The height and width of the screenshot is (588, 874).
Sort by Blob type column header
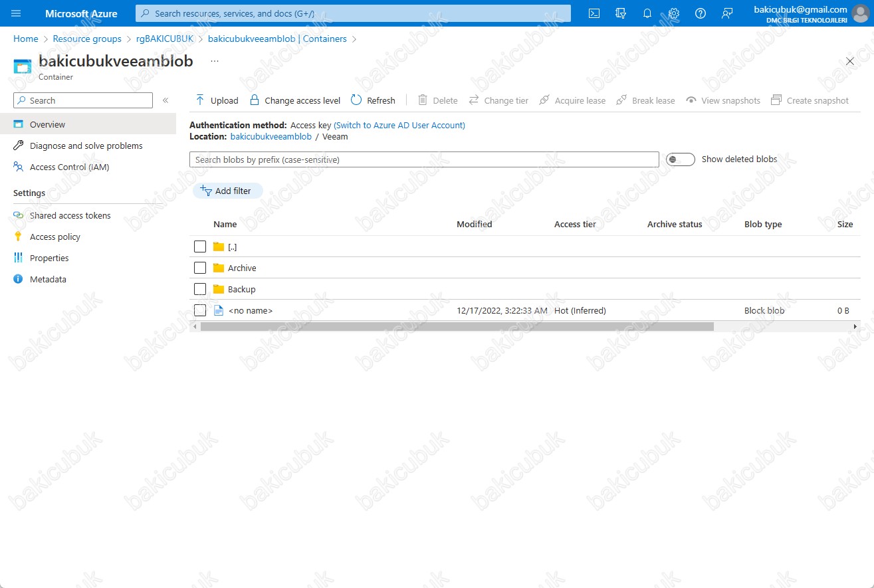point(763,224)
